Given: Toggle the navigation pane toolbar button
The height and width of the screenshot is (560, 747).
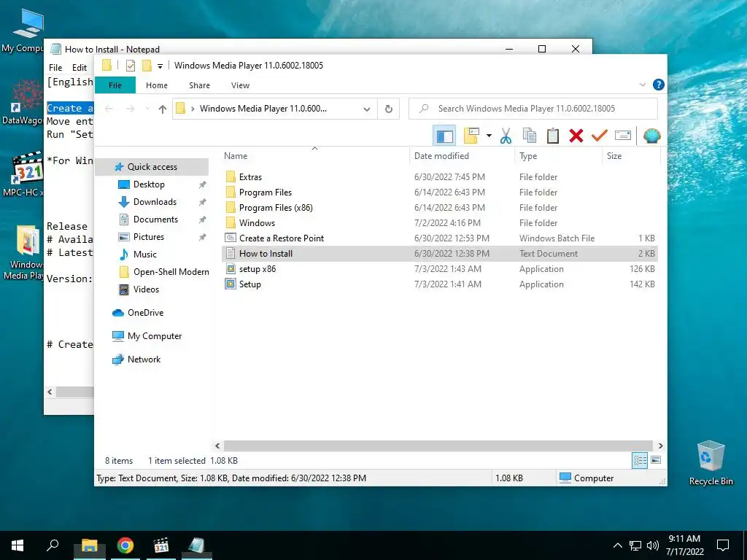Looking at the screenshot, I should pos(444,136).
